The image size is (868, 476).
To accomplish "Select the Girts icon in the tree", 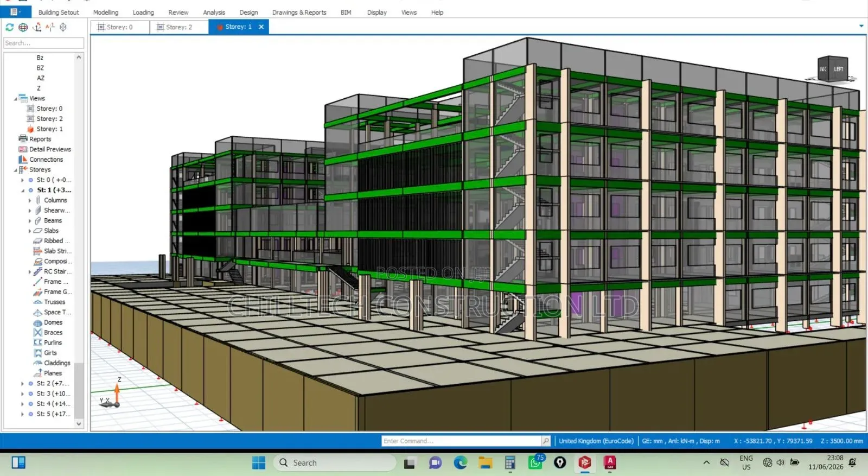I will (x=38, y=353).
